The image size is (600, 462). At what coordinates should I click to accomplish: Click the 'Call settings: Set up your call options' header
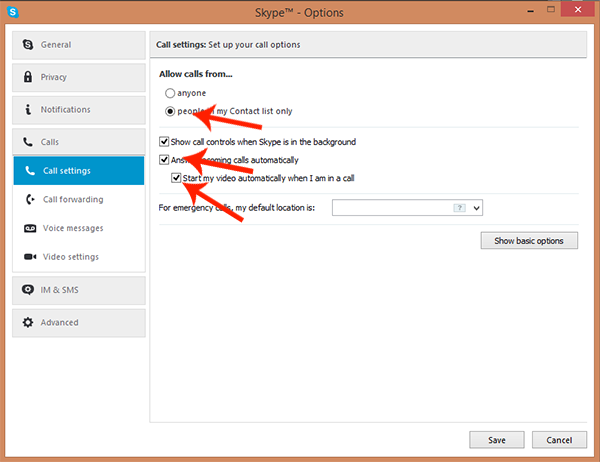(228, 45)
